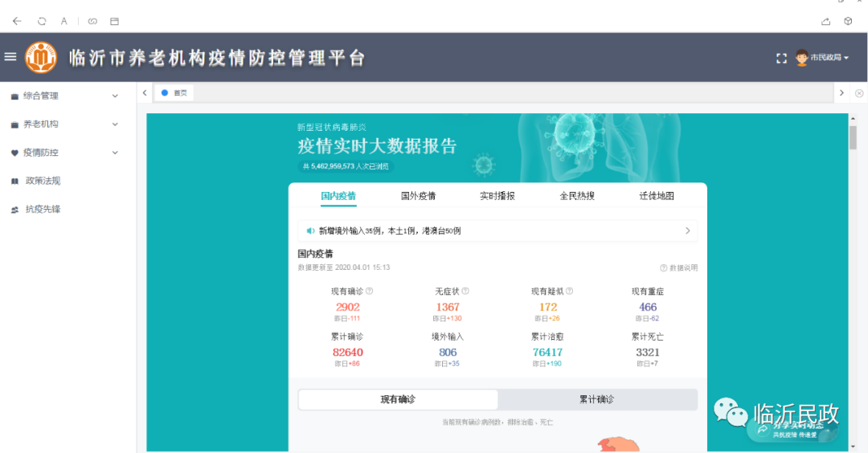Click the hamburger menu icon in header
This screenshot has height=453, width=868.
point(10,56)
